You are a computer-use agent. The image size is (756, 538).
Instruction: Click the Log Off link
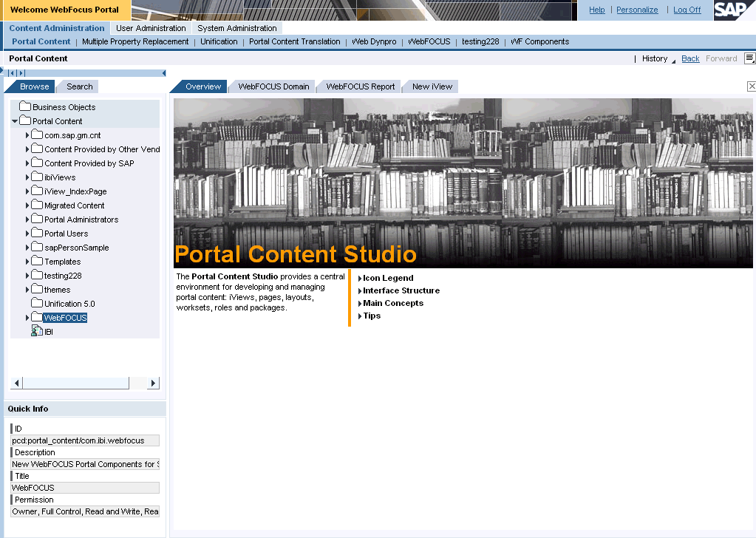coord(687,10)
